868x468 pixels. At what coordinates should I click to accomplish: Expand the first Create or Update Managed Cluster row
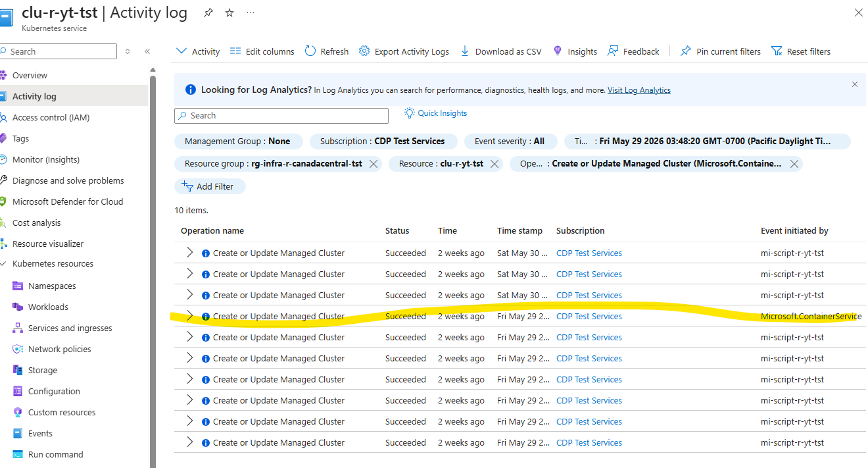pyautogui.click(x=190, y=252)
